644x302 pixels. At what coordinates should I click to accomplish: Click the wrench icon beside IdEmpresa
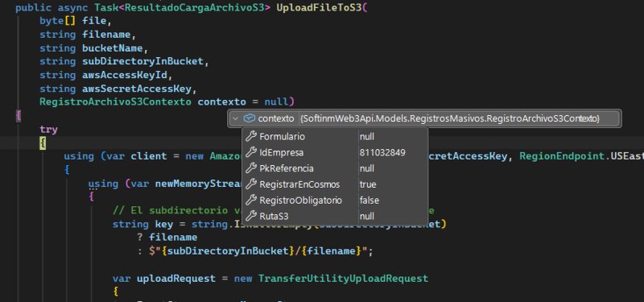coord(251,153)
